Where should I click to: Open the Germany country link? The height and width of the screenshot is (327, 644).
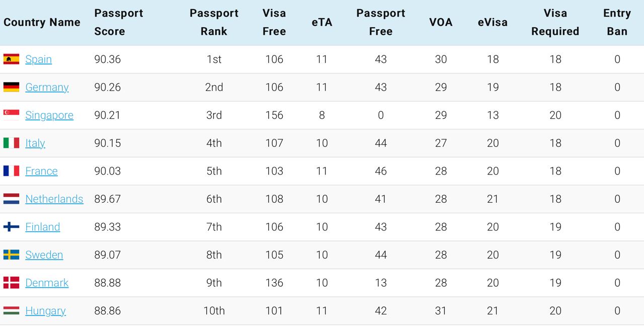pyautogui.click(x=47, y=88)
